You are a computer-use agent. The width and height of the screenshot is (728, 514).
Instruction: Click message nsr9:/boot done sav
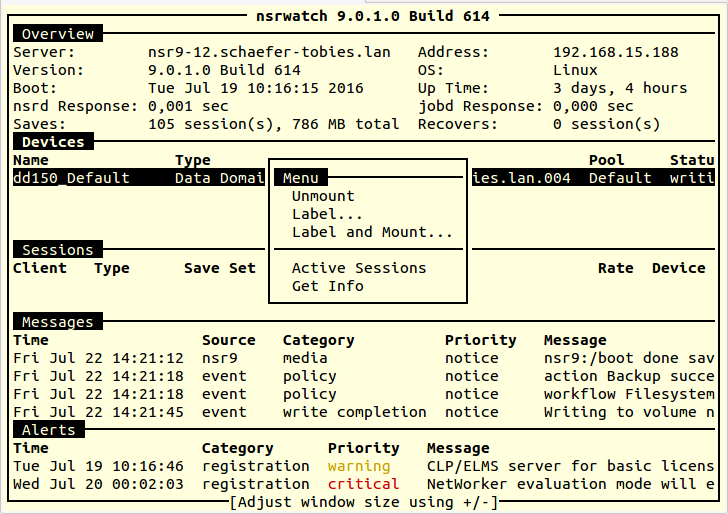tap(629, 358)
